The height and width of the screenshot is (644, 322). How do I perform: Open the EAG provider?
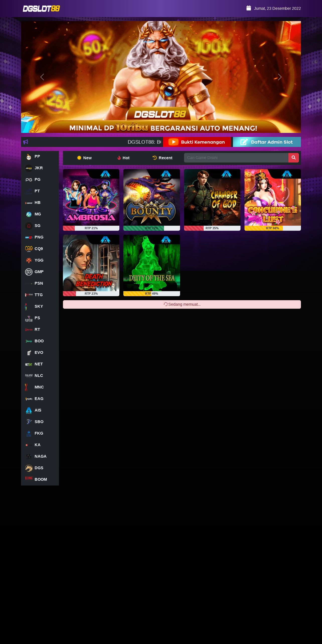click(x=40, y=399)
